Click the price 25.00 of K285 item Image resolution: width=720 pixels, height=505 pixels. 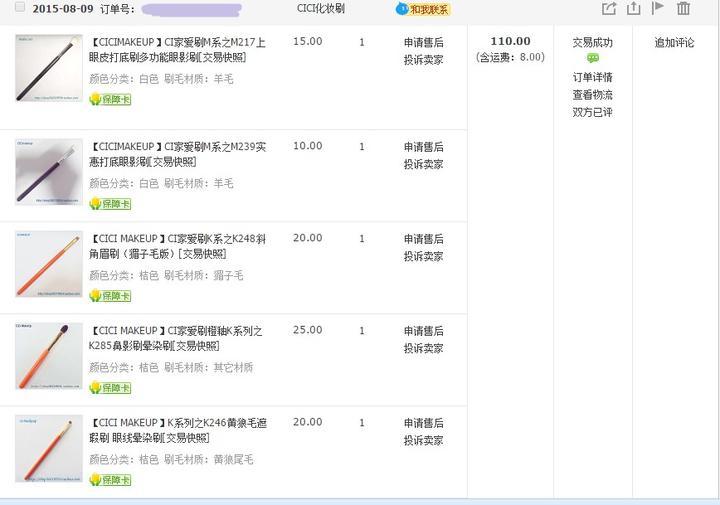pos(308,330)
